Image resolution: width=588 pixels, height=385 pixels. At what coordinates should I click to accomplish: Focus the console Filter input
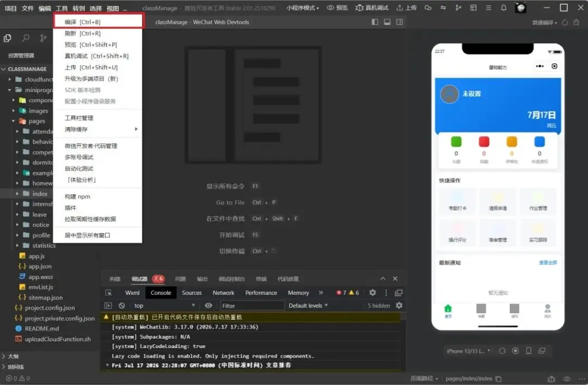point(252,306)
